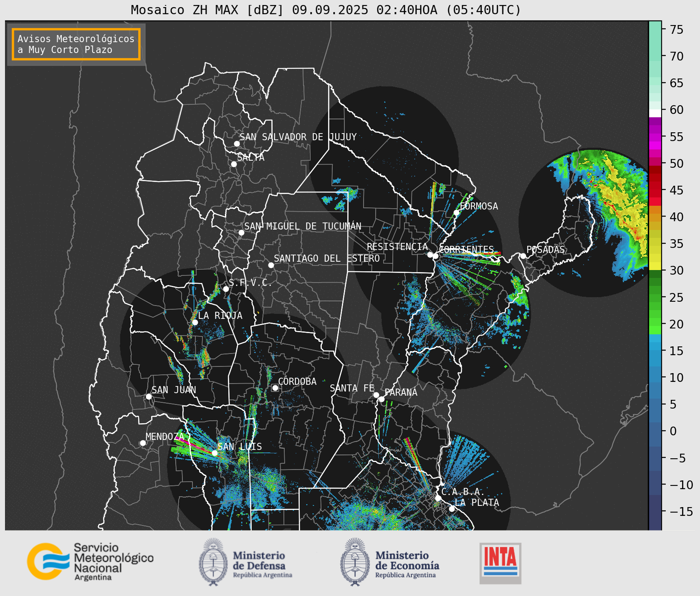Click the 60 value on the color scale
This screenshot has height=596, width=700.
click(x=677, y=110)
